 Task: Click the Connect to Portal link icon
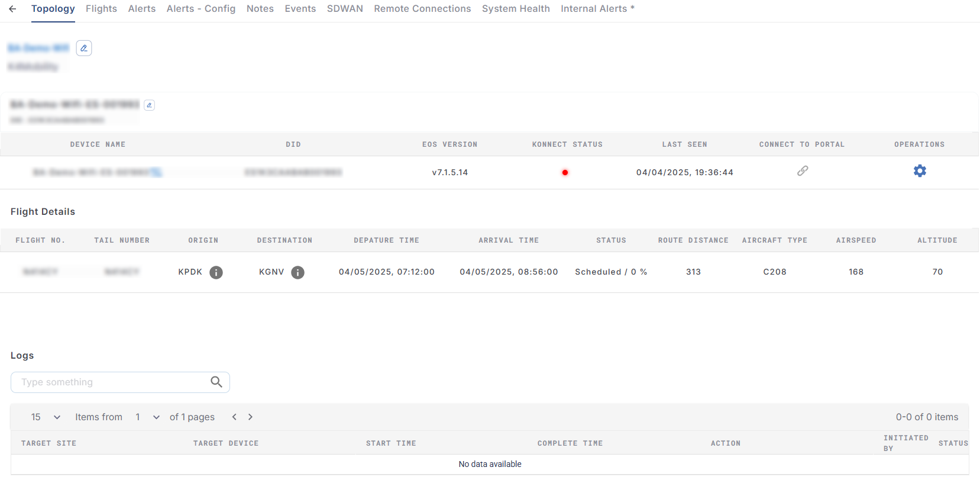(802, 171)
